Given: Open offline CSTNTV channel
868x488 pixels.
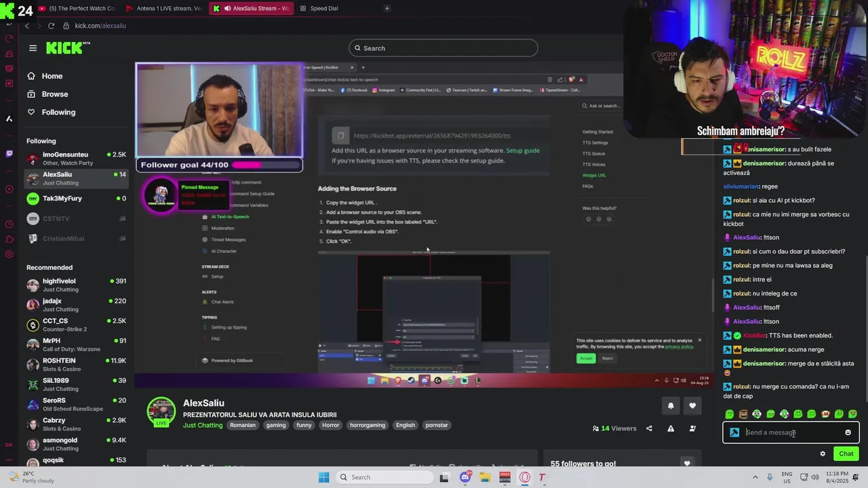Looking at the screenshot, I should pos(76,218).
